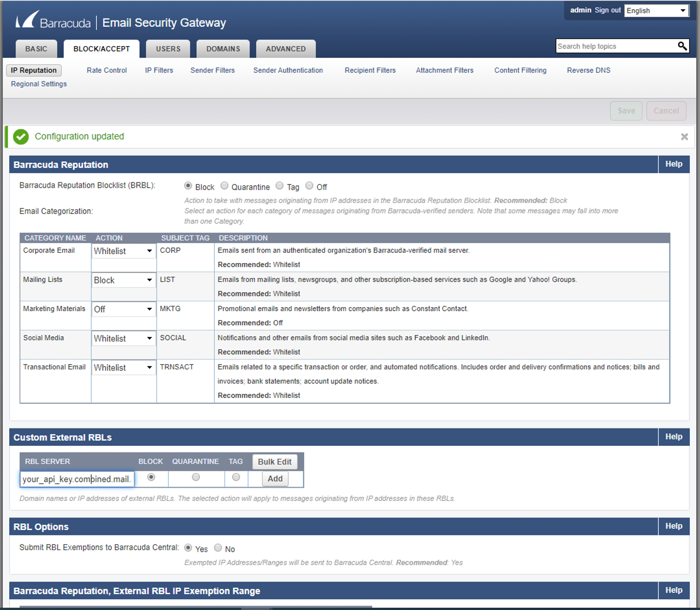700x610 pixels.
Task: Choose Quarantine radio for RBL server
Action: [x=196, y=477]
